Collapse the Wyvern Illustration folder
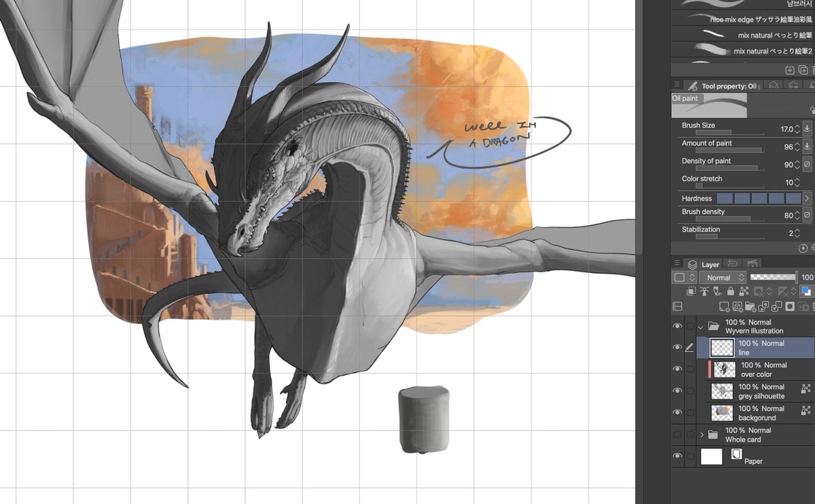 pos(700,327)
